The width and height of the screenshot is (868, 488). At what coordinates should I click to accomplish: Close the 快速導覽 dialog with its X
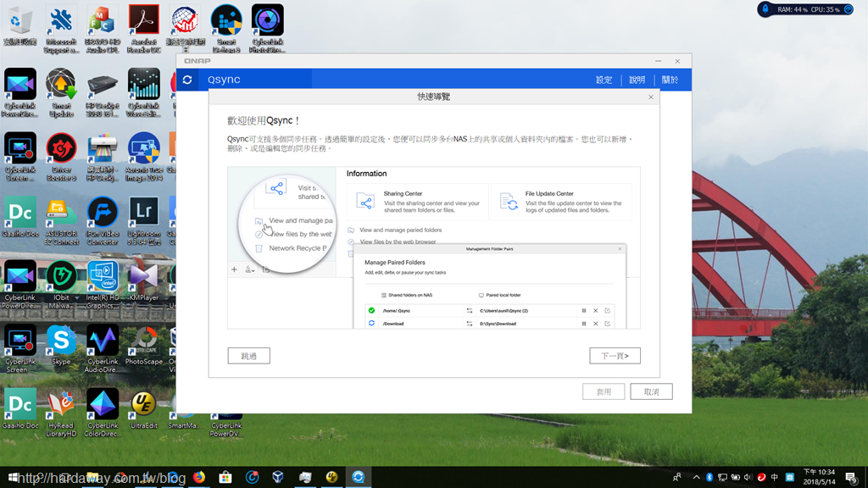[651, 97]
